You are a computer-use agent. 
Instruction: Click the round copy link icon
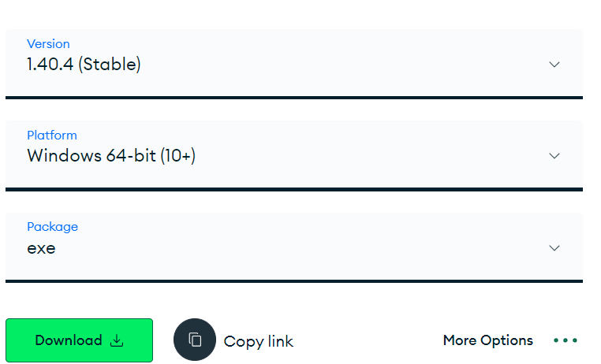coord(195,340)
